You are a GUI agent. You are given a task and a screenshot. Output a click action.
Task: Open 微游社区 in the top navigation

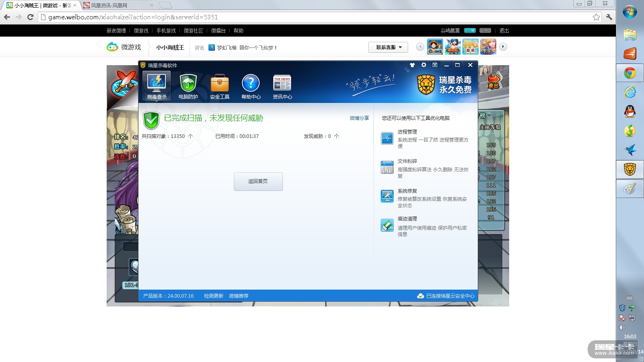(x=194, y=31)
